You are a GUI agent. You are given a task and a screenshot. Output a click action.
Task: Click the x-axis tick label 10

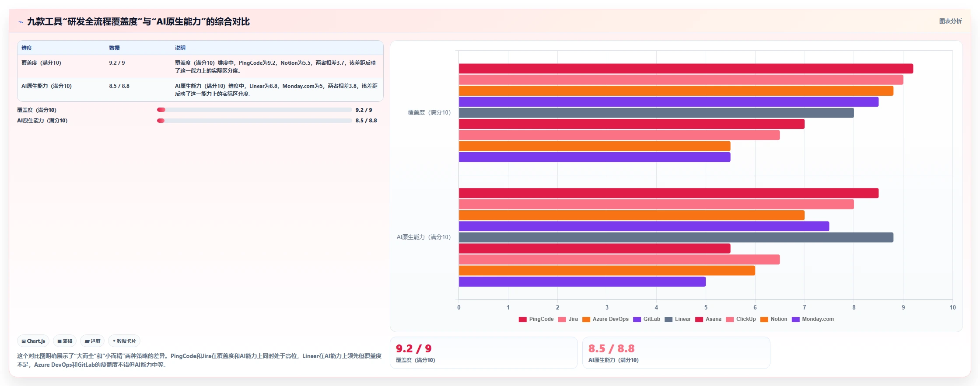pos(952,308)
